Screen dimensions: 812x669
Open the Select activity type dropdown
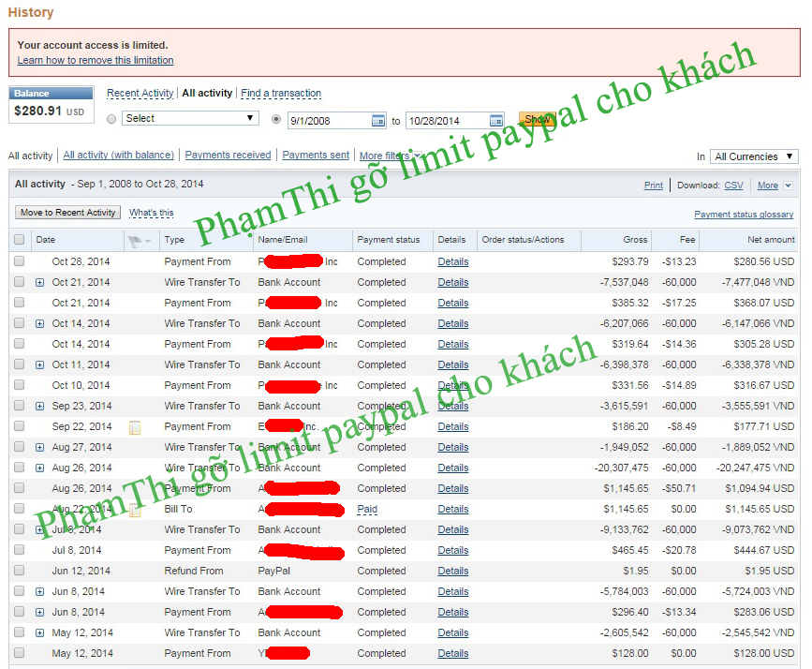[x=190, y=118]
